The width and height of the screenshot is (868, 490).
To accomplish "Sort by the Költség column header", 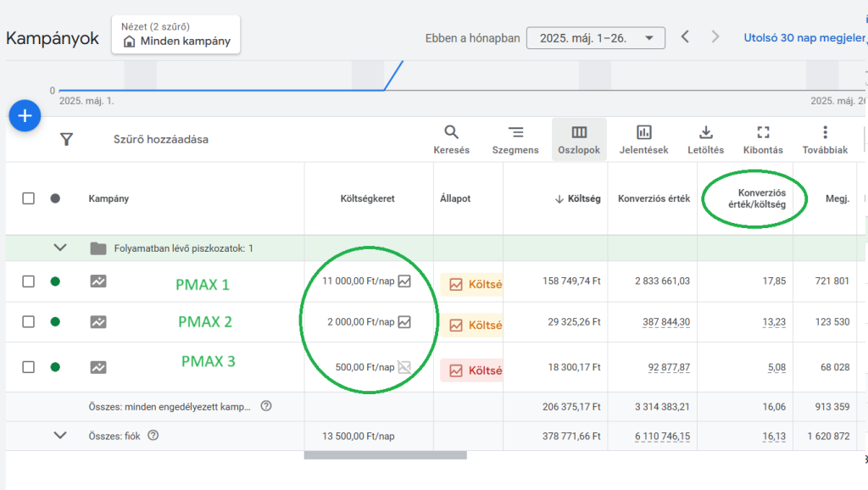I will pyautogui.click(x=579, y=198).
